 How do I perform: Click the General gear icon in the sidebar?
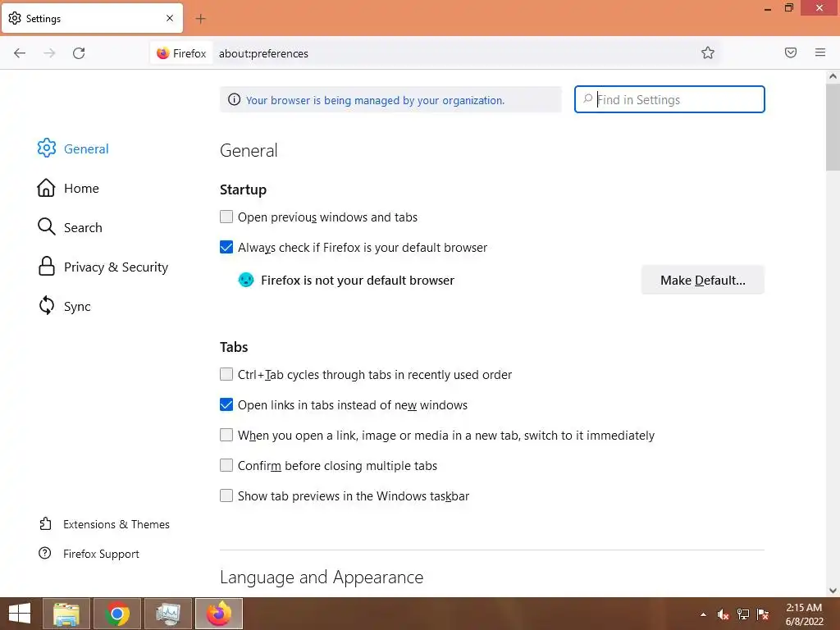tap(47, 148)
